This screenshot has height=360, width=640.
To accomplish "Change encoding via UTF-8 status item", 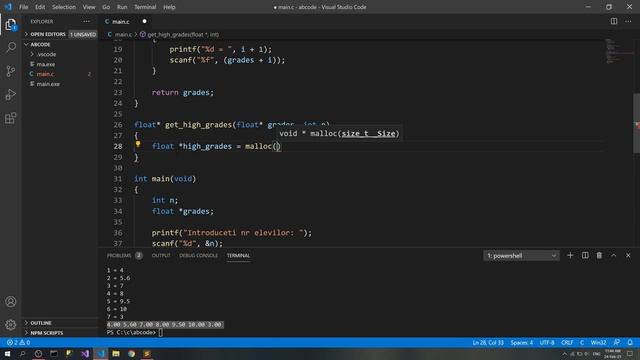I will (x=547, y=342).
